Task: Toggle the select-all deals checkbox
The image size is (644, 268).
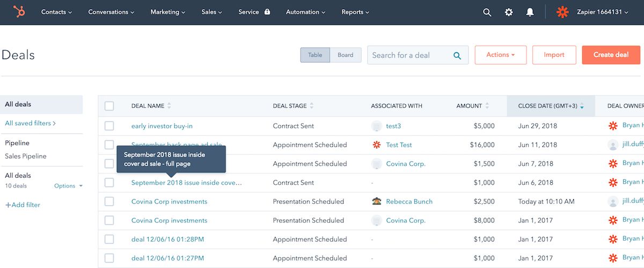Action: tap(109, 106)
